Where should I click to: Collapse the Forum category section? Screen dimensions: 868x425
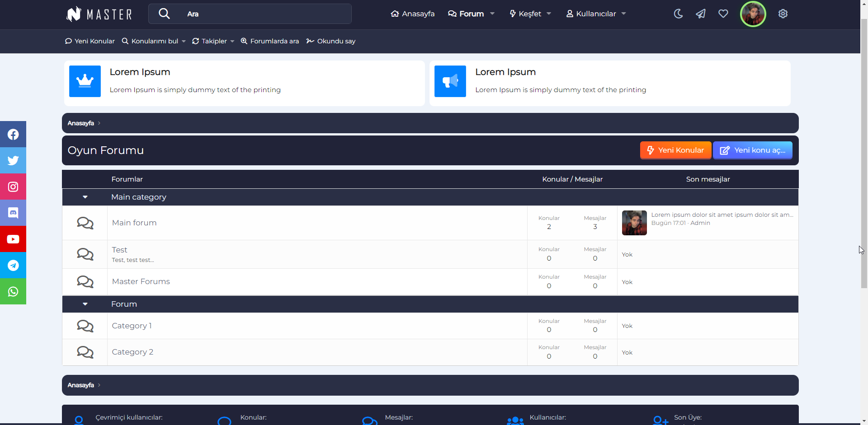click(x=85, y=304)
